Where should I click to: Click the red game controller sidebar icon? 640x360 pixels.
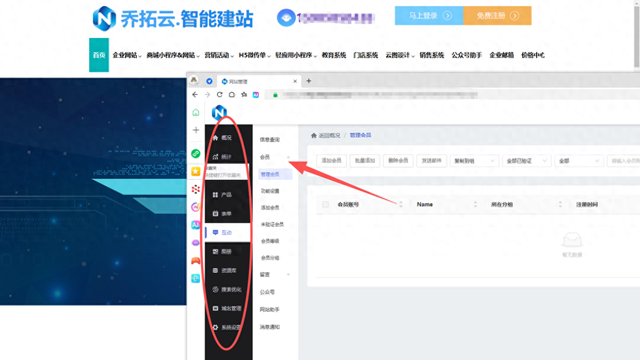[x=196, y=260]
